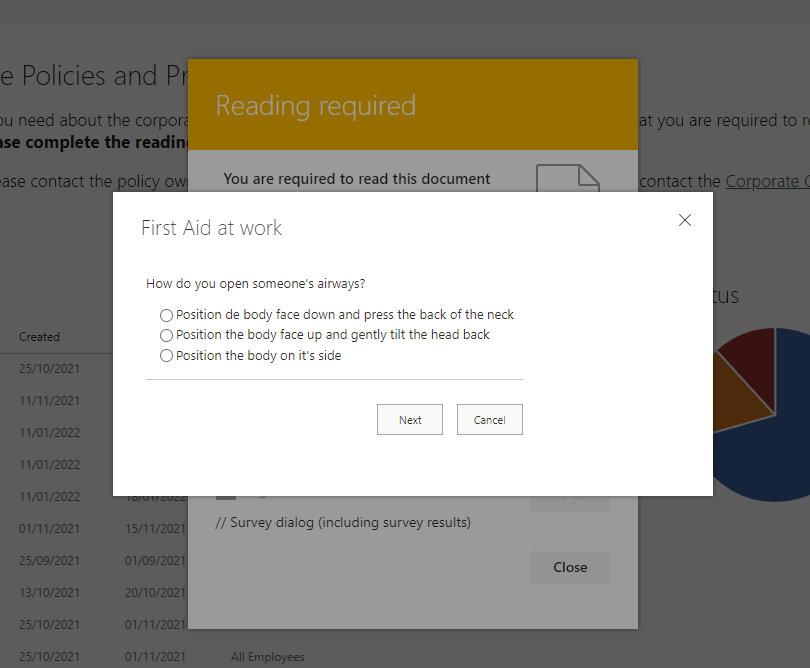Viewport: 810px width, 668px height.
Task: Open the Corporate link in the page text
Action: [767, 181]
